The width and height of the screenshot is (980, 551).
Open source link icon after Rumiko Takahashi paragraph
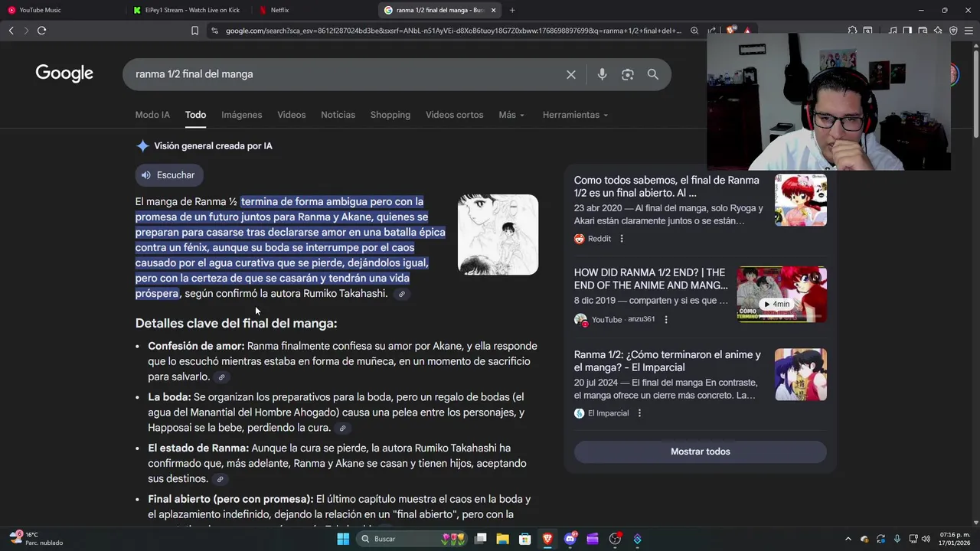click(x=402, y=294)
